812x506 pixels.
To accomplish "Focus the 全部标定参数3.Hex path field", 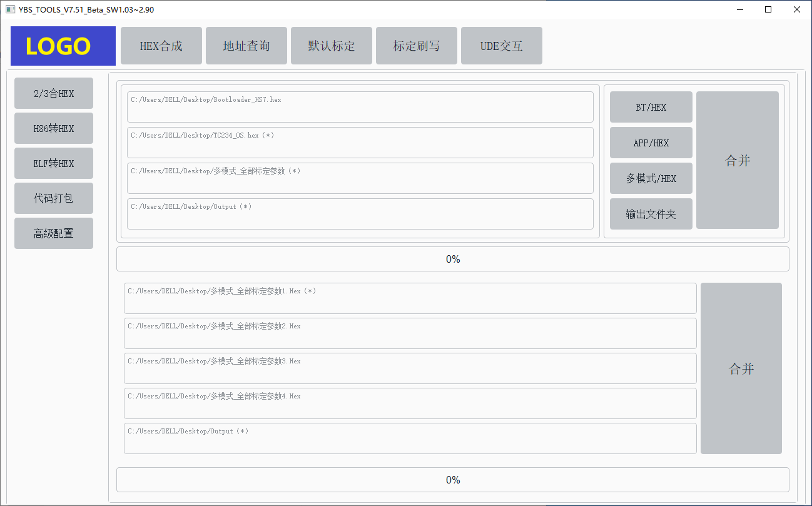I will point(410,368).
